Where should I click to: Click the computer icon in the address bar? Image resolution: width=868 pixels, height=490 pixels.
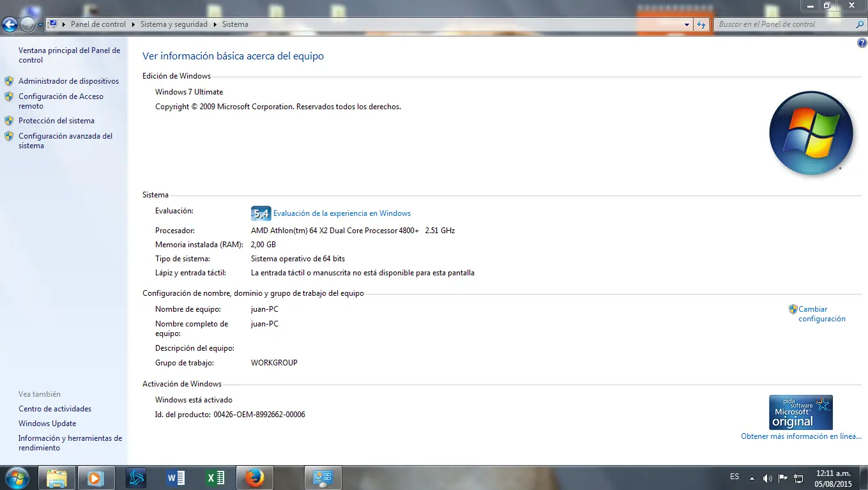pos(54,24)
